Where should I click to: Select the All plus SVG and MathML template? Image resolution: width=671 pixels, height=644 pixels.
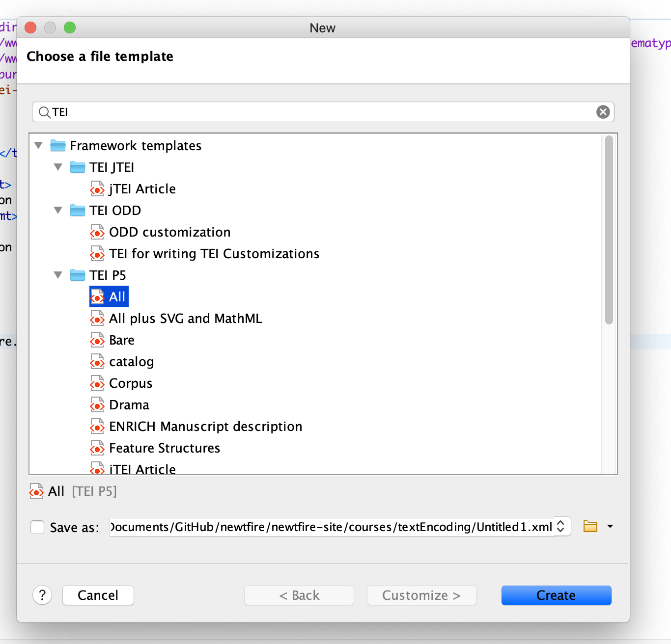186,318
